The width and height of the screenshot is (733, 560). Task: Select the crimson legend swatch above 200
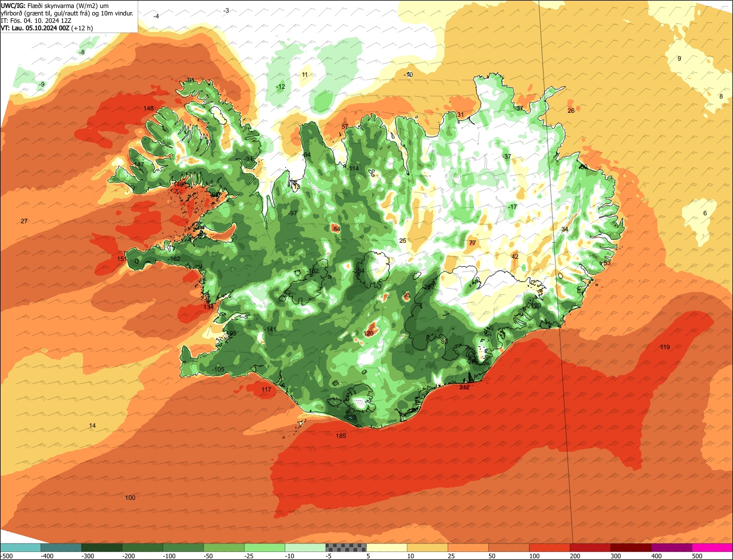590,547
